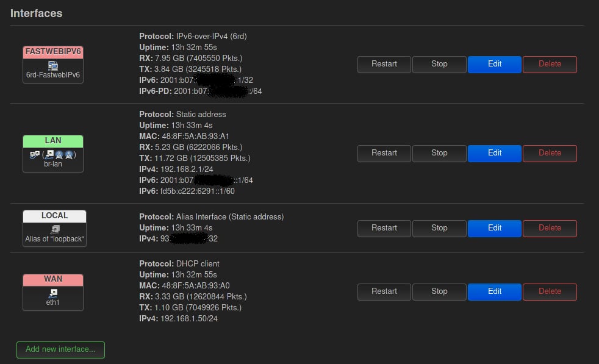Delete the LOCAL alias interface
Image resolution: width=599 pixels, height=364 pixels.
point(550,228)
